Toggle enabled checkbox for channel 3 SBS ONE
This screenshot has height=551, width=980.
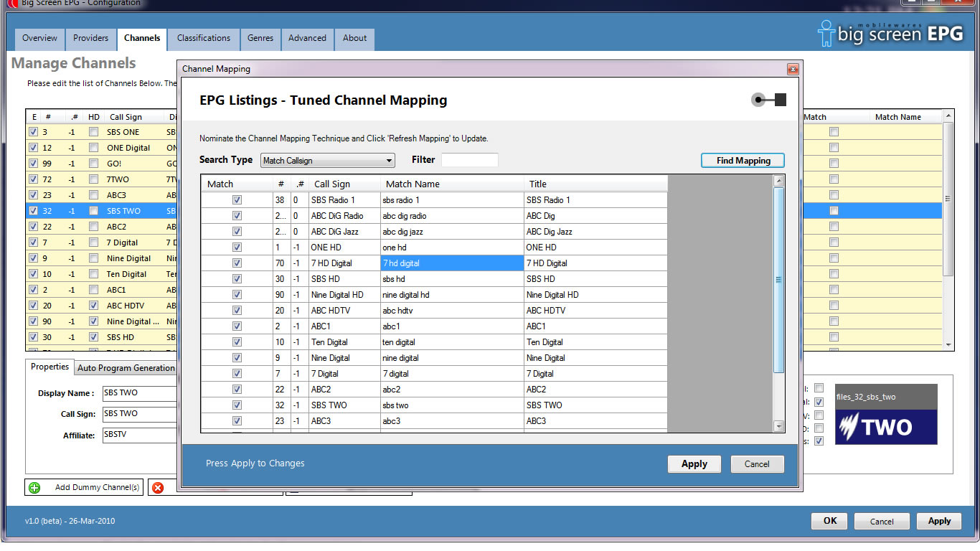pyautogui.click(x=33, y=132)
